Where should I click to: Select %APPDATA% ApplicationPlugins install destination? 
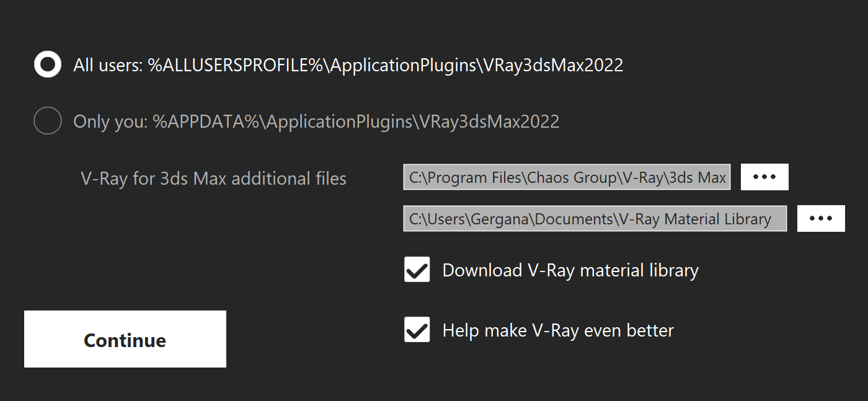tap(47, 121)
